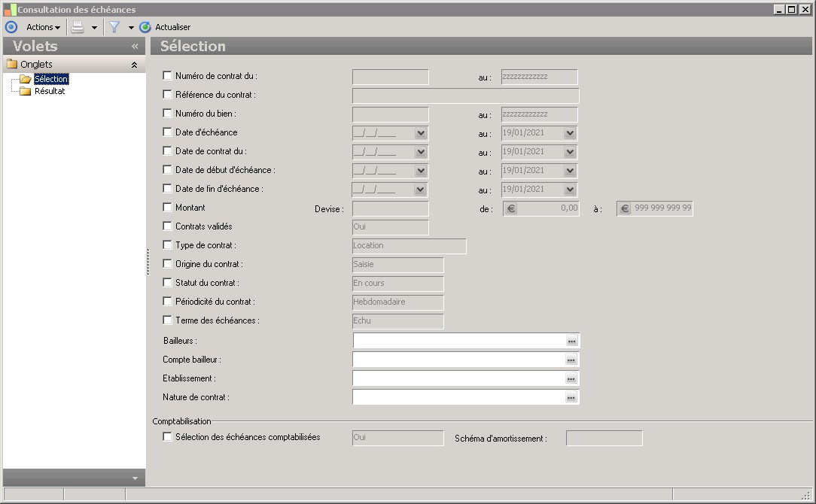Click the printer icon in the toolbar
816x504 pixels.
tap(78, 27)
